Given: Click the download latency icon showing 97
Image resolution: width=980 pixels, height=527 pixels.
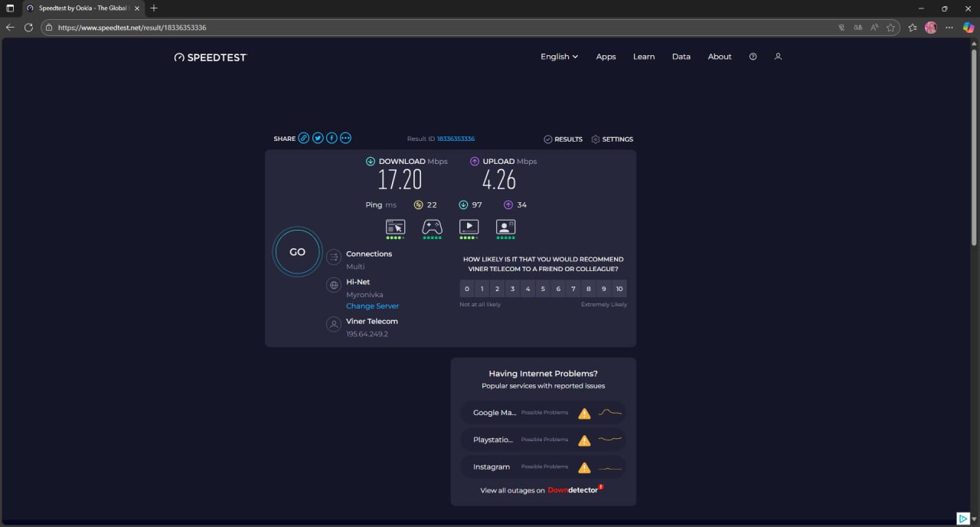Looking at the screenshot, I should click(463, 205).
